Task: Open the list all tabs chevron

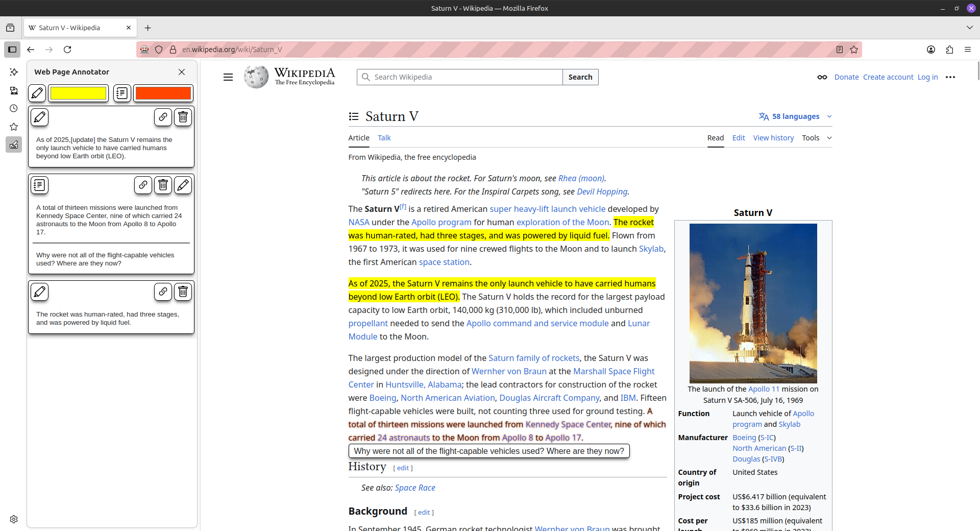Action: (x=969, y=28)
